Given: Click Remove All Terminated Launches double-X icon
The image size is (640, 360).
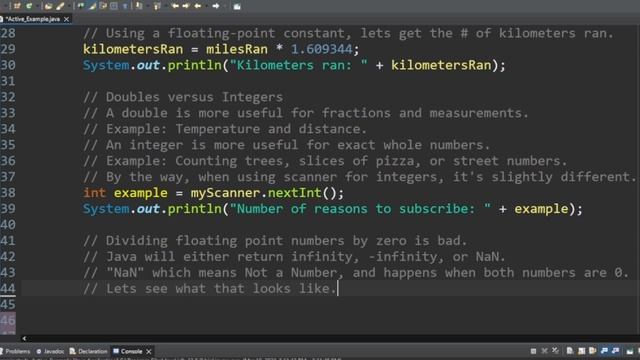Looking at the screenshot, I should 555,351.
